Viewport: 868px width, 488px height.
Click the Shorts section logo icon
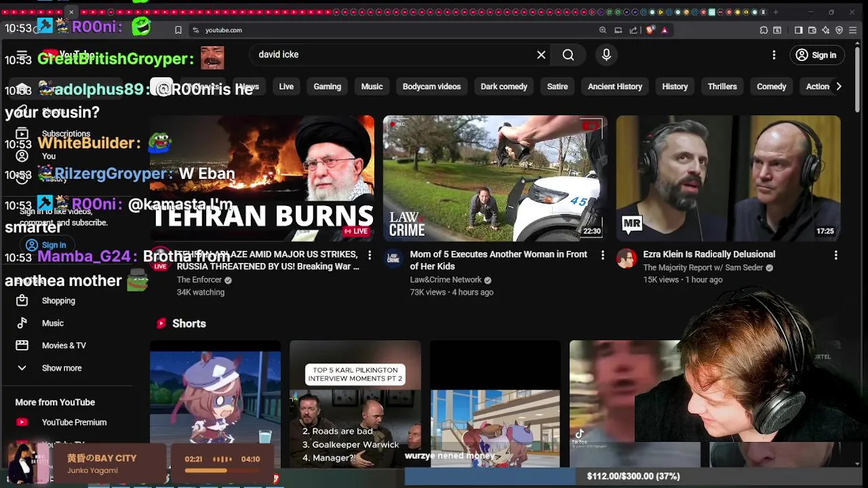pos(161,323)
